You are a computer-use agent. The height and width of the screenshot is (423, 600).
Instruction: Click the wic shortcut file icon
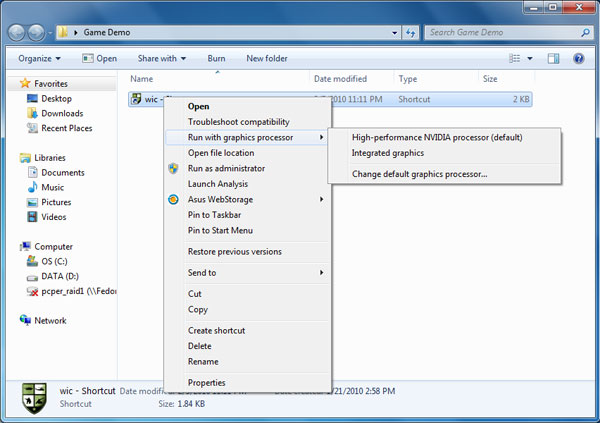[136, 99]
